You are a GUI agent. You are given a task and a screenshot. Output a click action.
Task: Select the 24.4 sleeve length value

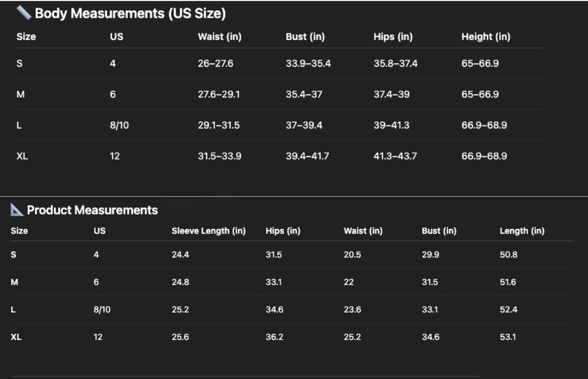point(180,255)
